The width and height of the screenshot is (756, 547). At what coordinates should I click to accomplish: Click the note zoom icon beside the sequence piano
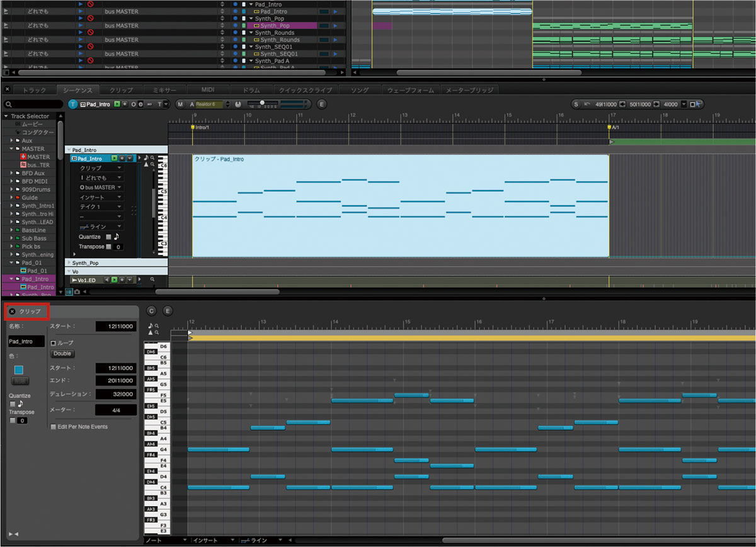[152, 158]
